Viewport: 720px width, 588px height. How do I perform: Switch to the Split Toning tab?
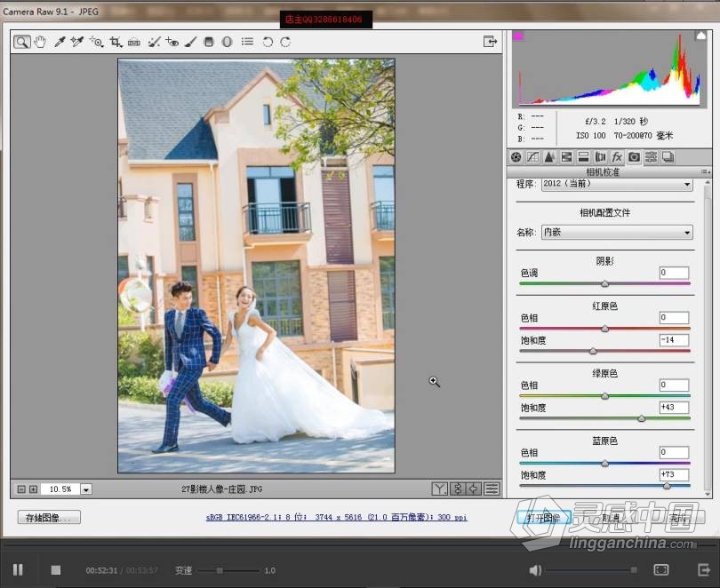(583, 157)
